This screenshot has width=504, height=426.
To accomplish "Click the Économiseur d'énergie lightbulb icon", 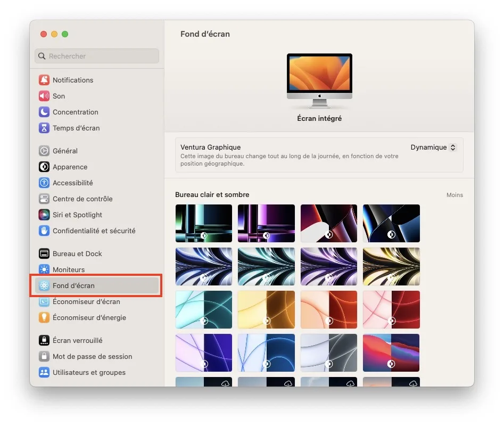I will (44, 317).
